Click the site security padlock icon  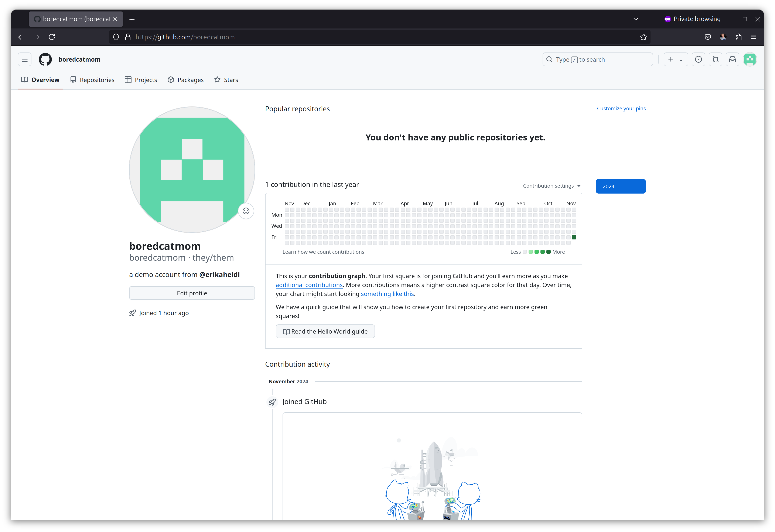coord(128,37)
